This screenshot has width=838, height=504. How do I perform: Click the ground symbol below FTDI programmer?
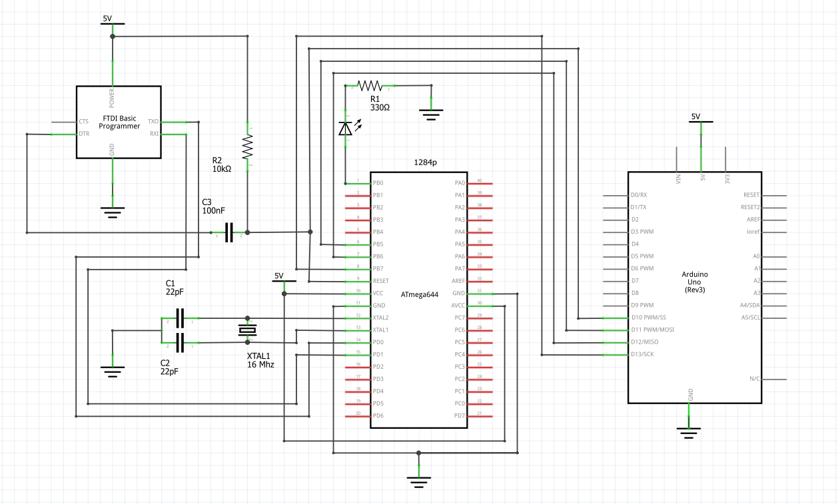(113, 212)
